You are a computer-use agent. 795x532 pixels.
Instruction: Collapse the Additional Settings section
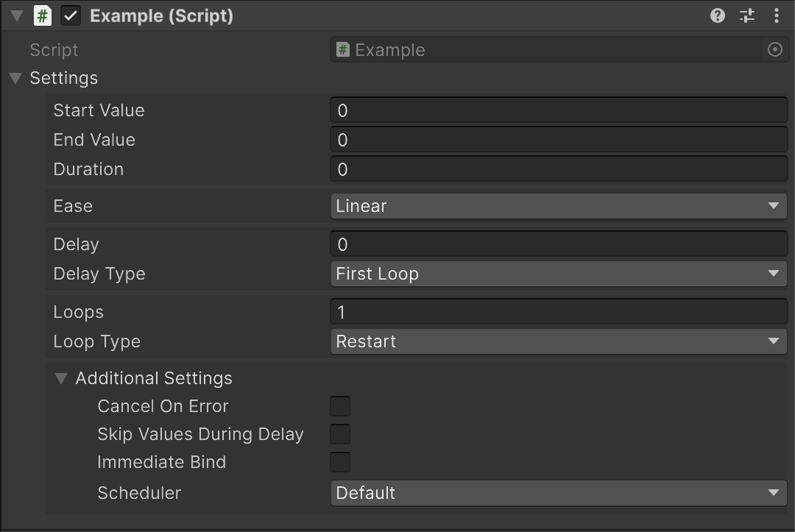coord(61,378)
